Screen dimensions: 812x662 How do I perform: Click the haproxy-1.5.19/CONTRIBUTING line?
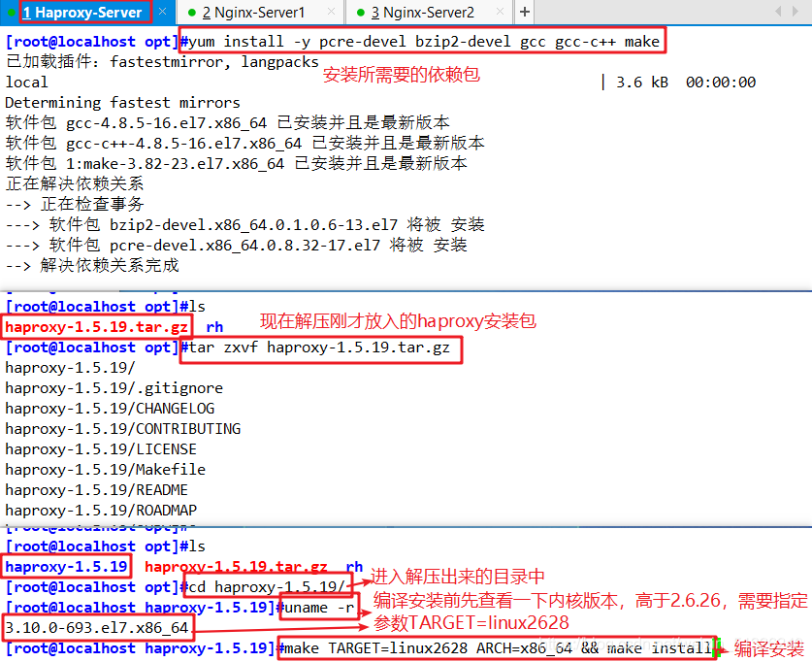123,429
